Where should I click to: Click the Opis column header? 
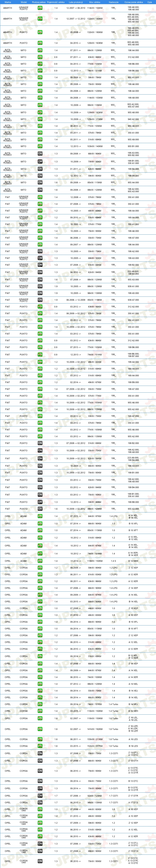point(150,2)
